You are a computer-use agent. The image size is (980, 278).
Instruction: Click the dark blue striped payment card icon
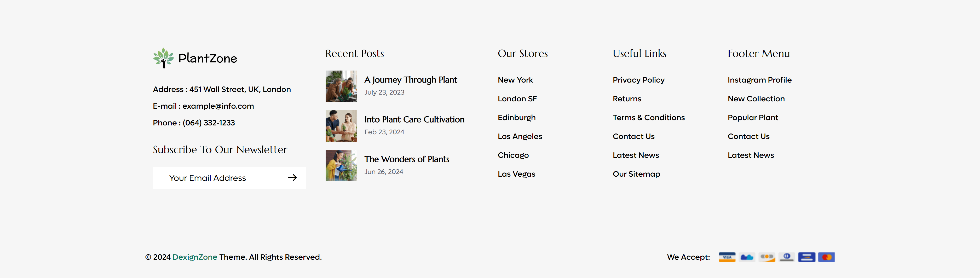[x=806, y=257]
